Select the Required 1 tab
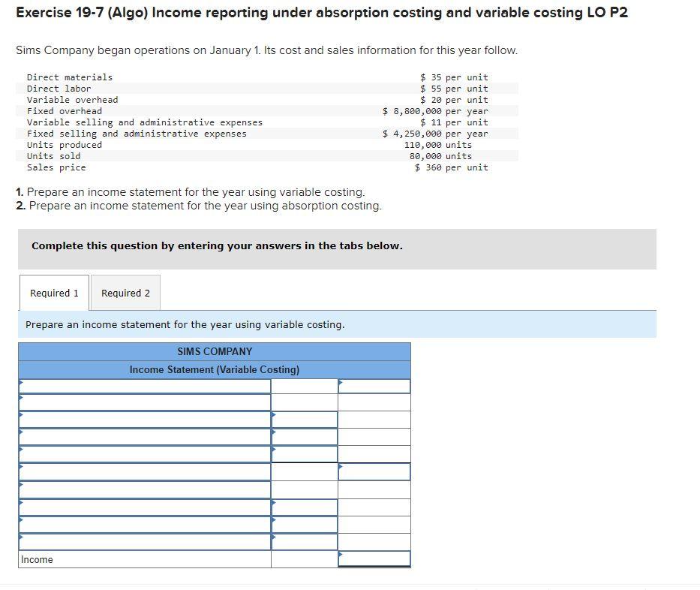This screenshot has height=590, width=700. tap(53, 292)
